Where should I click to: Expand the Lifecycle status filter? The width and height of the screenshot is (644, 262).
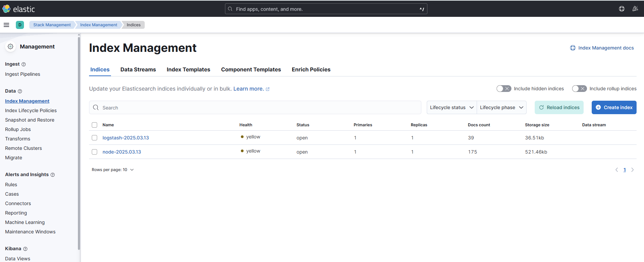(451, 107)
